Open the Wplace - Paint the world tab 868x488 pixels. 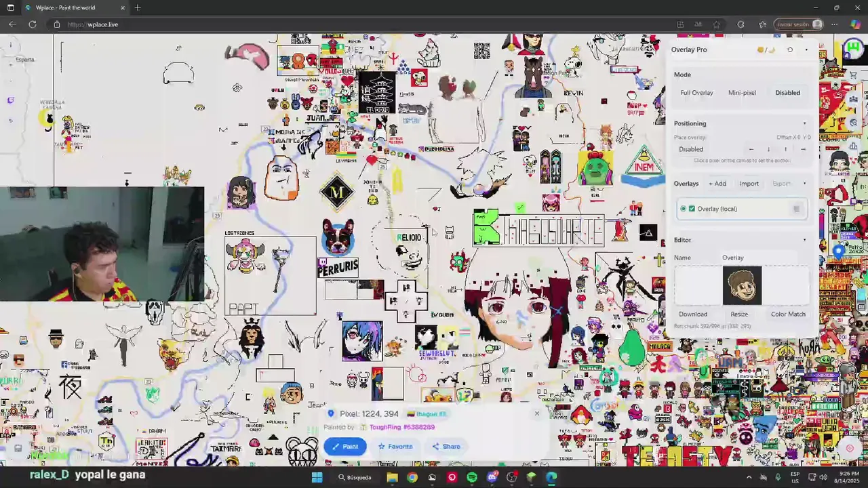[75, 7]
